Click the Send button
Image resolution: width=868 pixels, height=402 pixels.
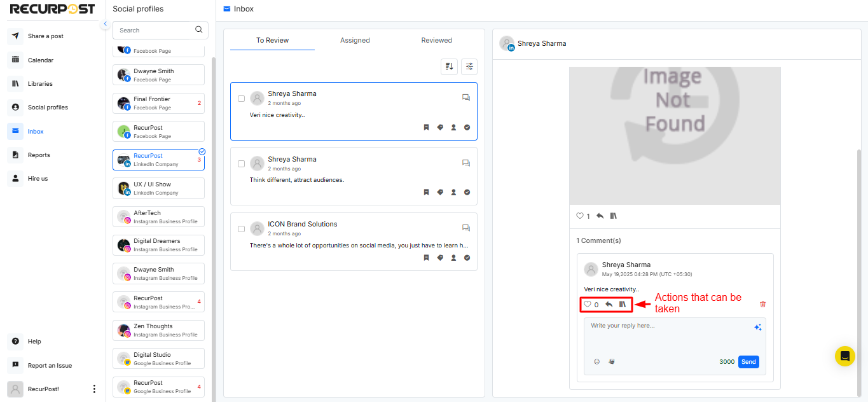tap(748, 361)
